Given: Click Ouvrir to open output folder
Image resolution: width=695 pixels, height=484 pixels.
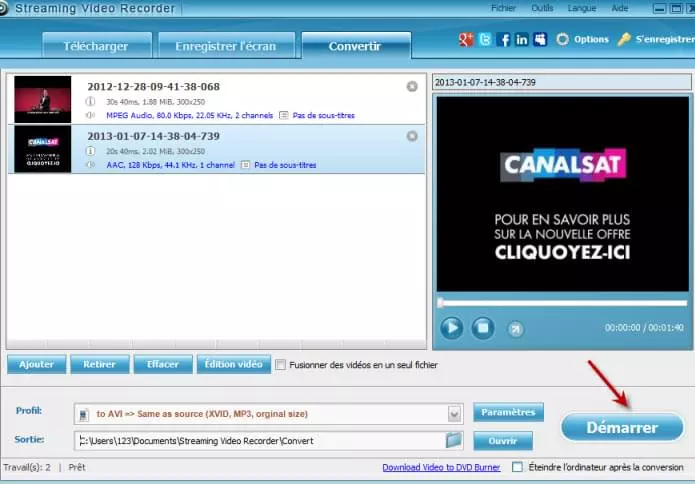Looking at the screenshot, I should 503,441.
